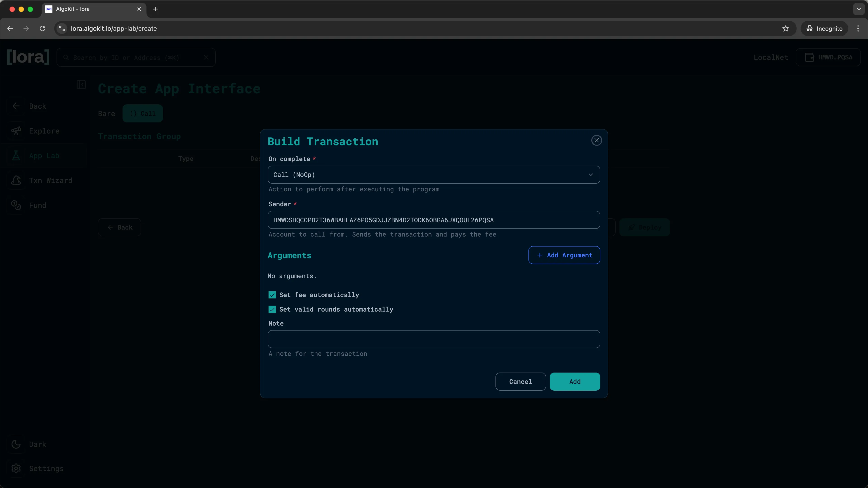Cancel the Build Transaction dialog
This screenshot has width=868, height=488.
point(520,381)
